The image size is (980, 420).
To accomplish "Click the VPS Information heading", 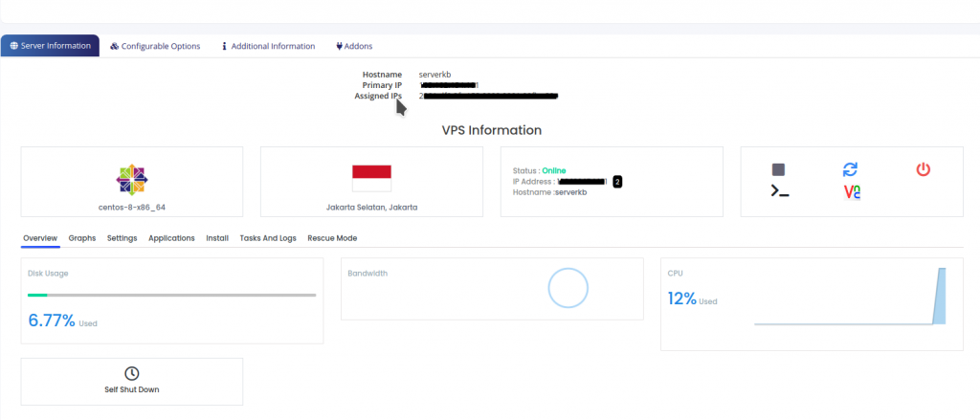I will pyautogui.click(x=491, y=130).
